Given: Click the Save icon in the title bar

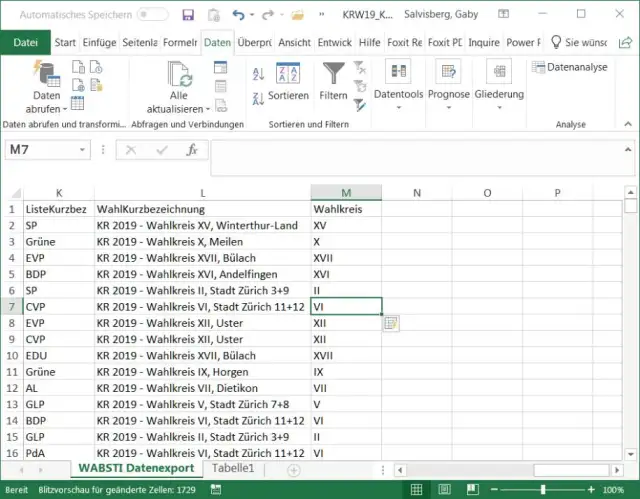Looking at the screenshot, I should [188, 15].
